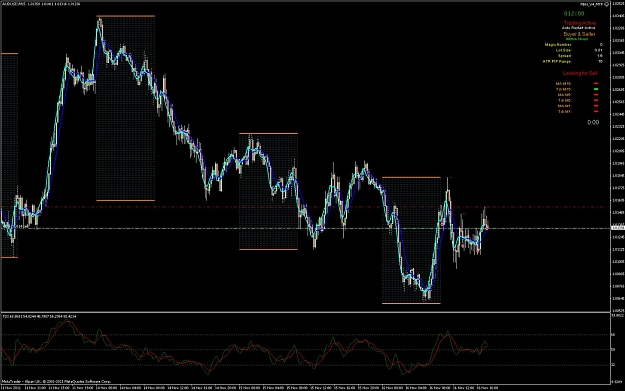Click the ATR PIP Range label
Viewport: 625px width, 391px height.
[x=557, y=61]
